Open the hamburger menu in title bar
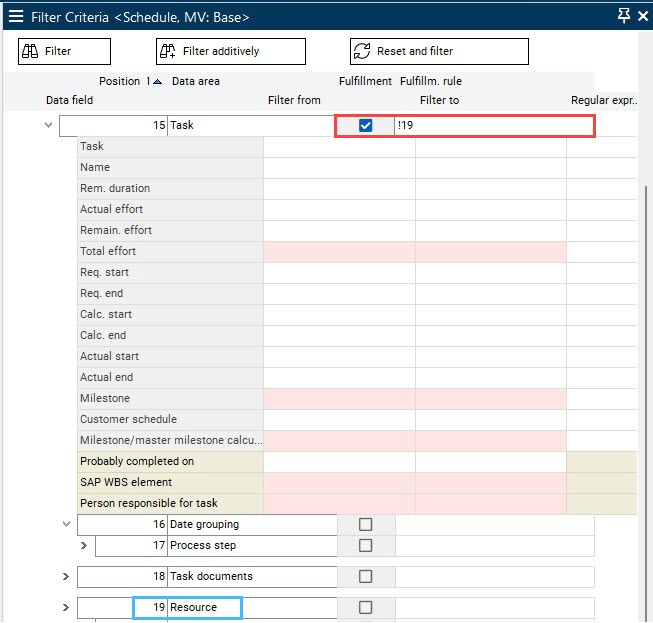The image size is (653, 623). coord(16,16)
